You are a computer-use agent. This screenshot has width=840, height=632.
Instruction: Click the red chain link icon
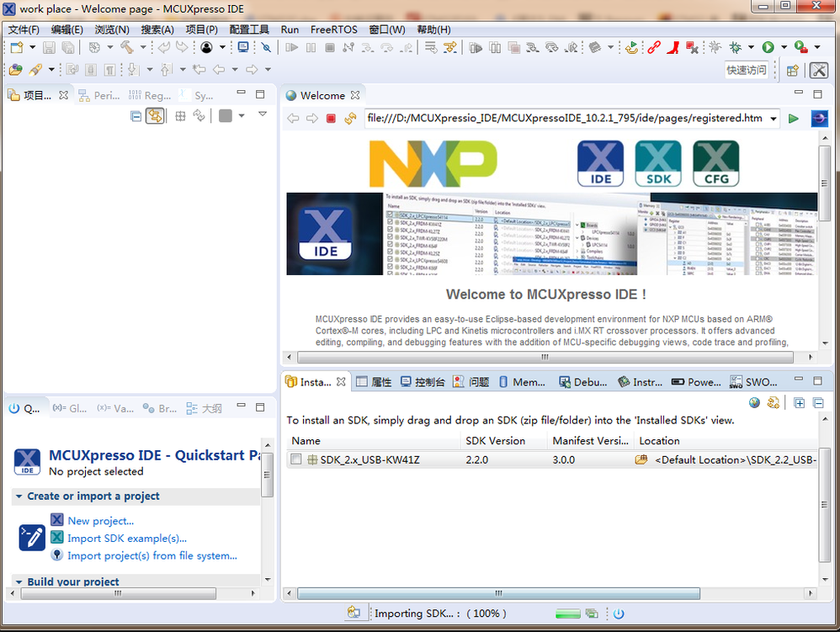654,48
